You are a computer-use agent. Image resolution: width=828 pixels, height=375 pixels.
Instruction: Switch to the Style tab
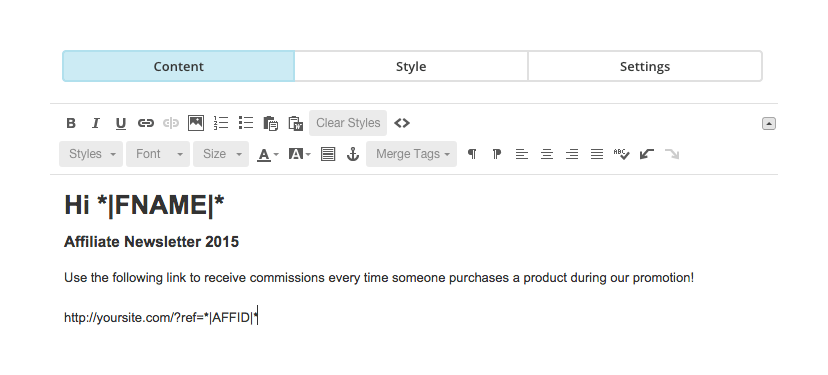[x=411, y=66]
